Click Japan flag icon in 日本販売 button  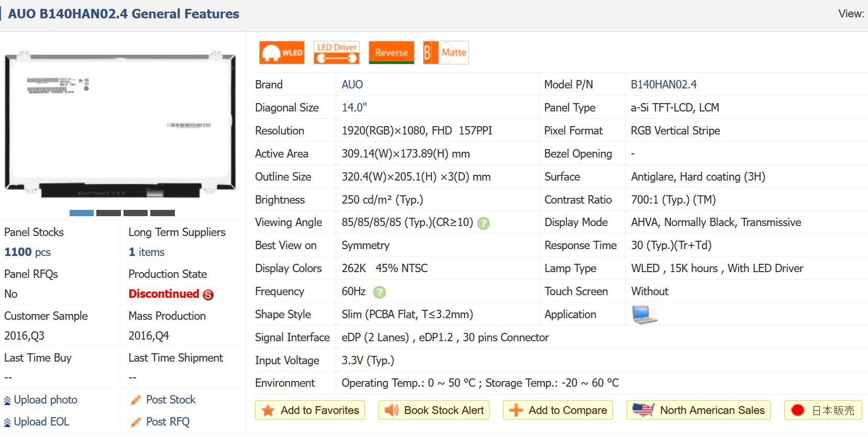click(x=797, y=410)
